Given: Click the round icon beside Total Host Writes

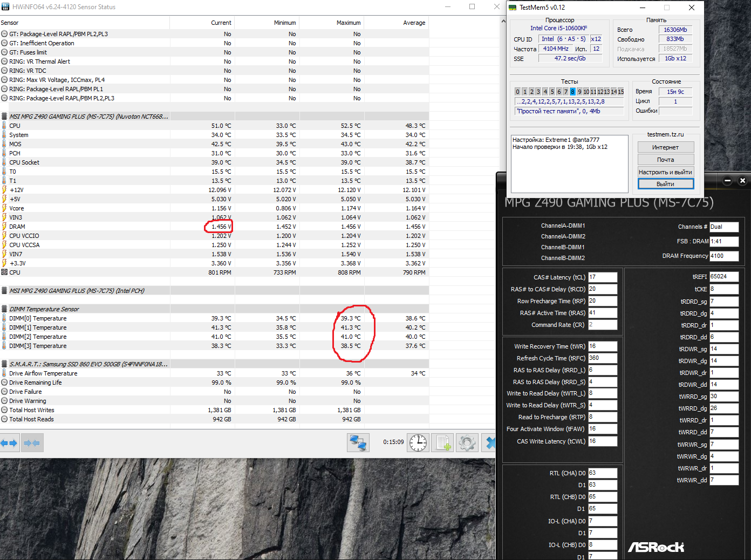Looking at the screenshot, I should (4, 410).
